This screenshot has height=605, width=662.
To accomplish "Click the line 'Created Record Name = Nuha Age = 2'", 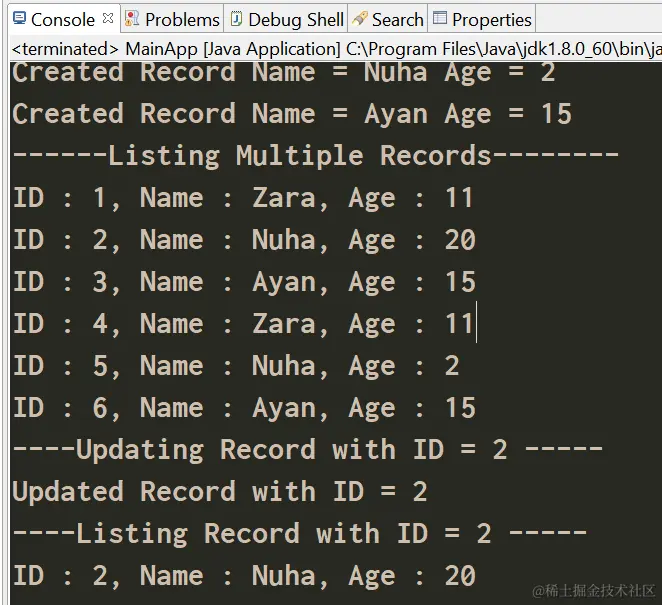I will coord(284,72).
